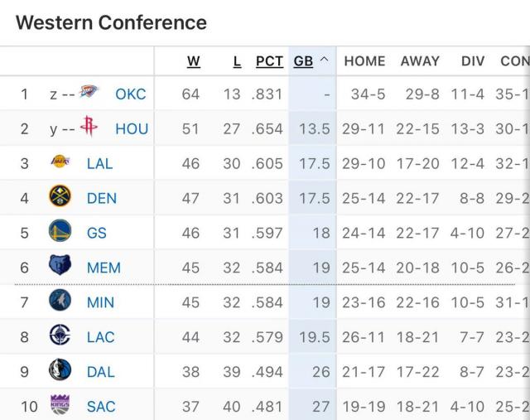Click the Minnesota Timberwolves logo icon
The image size is (530, 420).
click(60, 302)
